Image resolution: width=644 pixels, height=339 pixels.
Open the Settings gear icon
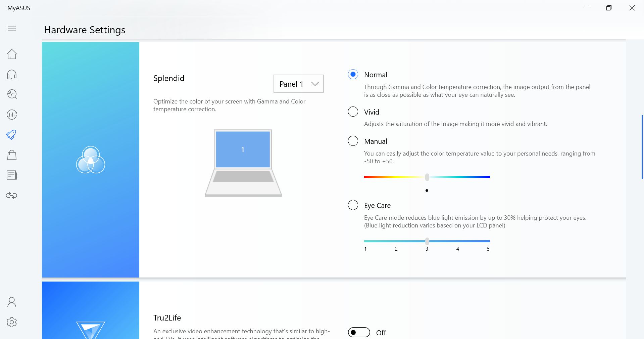pos(12,322)
